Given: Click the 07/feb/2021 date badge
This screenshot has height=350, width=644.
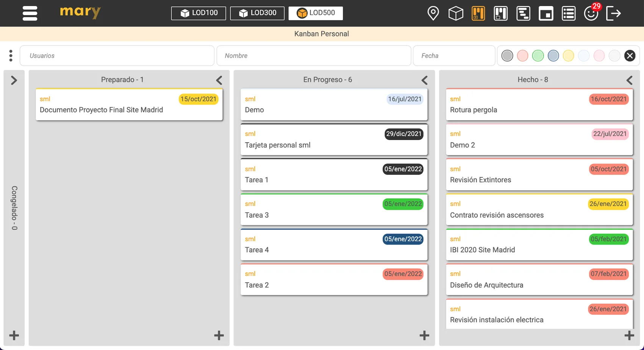Looking at the screenshot, I should point(609,274).
